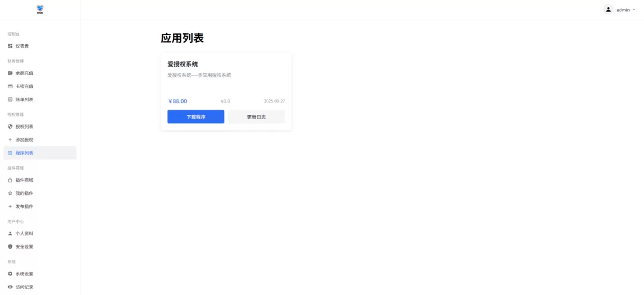Click the user avatar icon at top right
Image resolution: width=644 pixels, height=295 pixels.
pos(608,10)
